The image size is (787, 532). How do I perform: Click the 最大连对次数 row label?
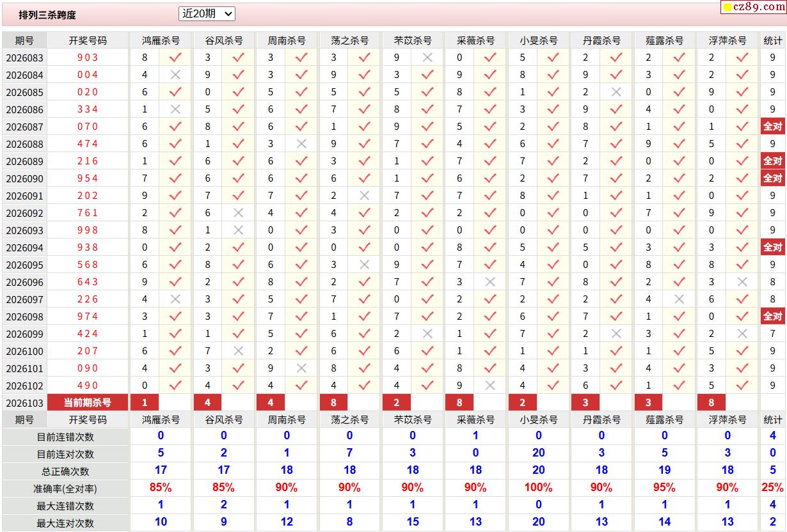point(65,523)
